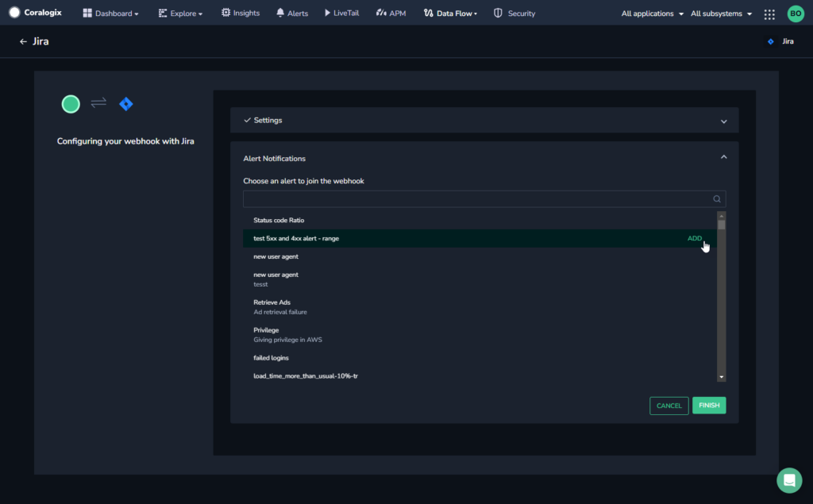The height and width of the screenshot is (504, 813).
Task: Collapse the Alert Notifications section
Action: 724,156
